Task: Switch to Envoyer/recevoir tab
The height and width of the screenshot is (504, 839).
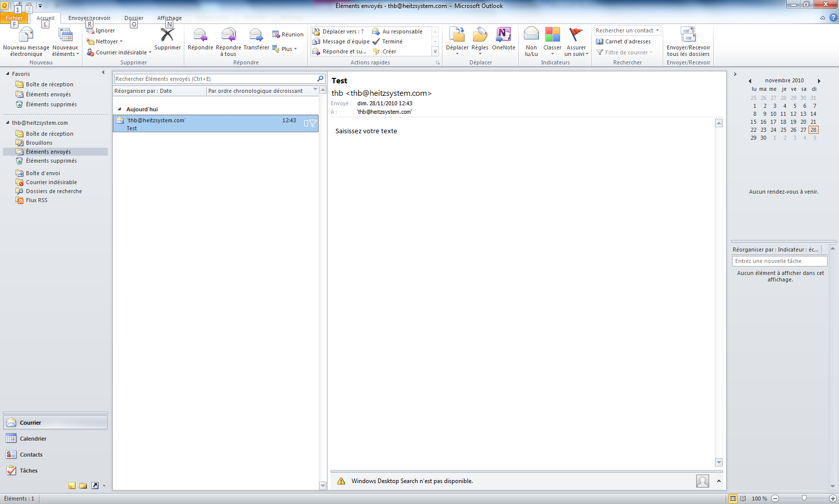Action: (x=89, y=18)
